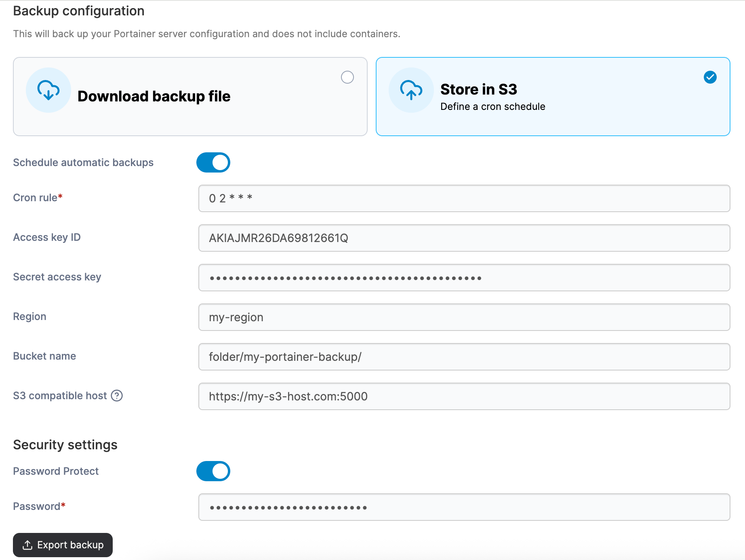The height and width of the screenshot is (560, 745).
Task: Click the Schedule automatic backups label
Action: (x=83, y=162)
